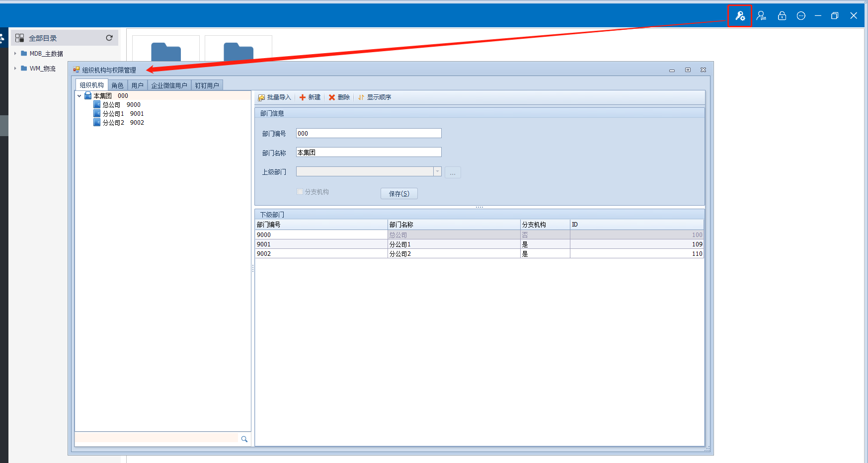Click the 保存(S) button
This screenshot has height=463, width=868.
click(x=399, y=194)
